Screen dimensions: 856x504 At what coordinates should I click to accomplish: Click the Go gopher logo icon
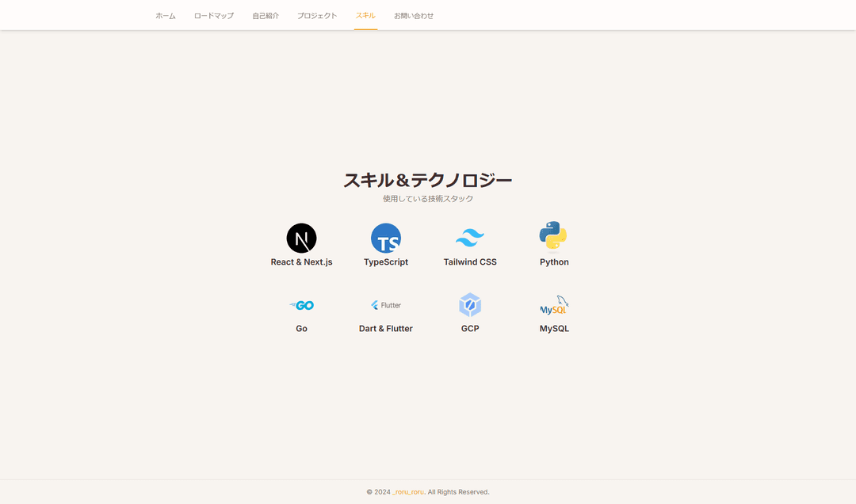(x=301, y=305)
